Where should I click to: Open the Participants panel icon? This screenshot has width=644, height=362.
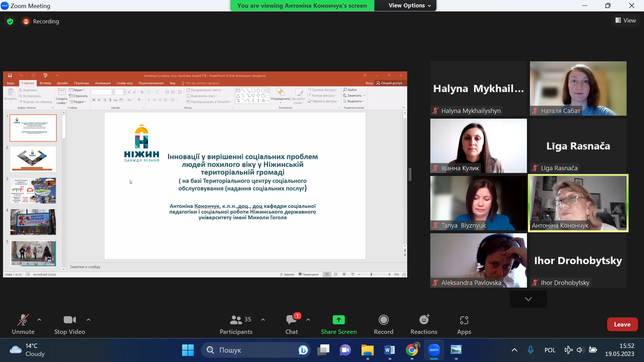click(x=236, y=320)
